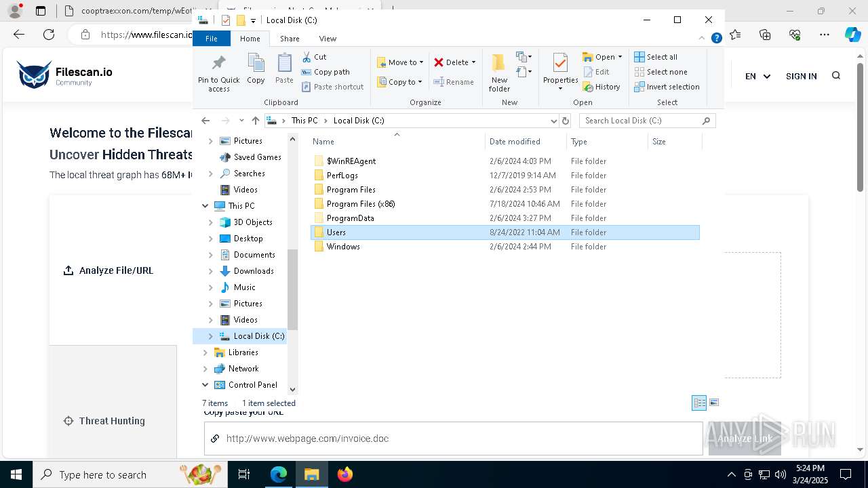Switch to Details view layout
868x488 pixels.
pyautogui.click(x=699, y=403)
